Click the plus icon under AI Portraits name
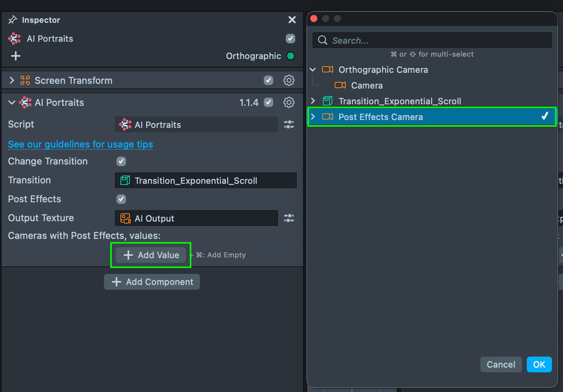Viewport: 563px width, 392px height. pos(16,56)
